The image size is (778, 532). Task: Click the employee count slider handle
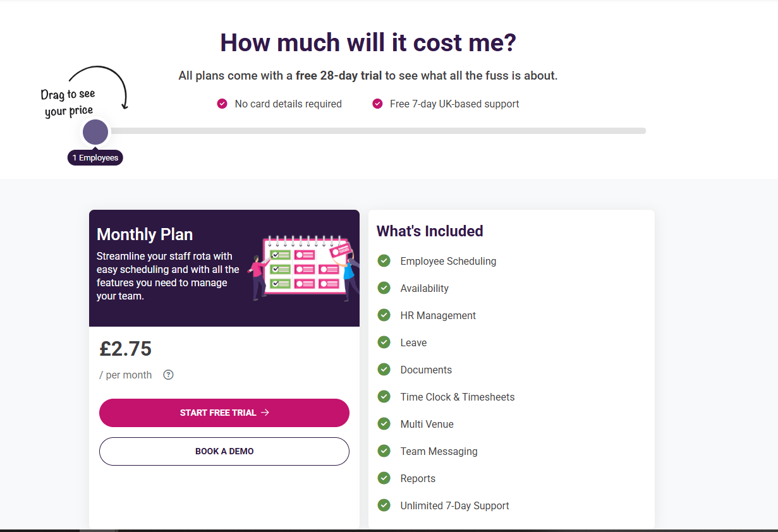[95, 132]
